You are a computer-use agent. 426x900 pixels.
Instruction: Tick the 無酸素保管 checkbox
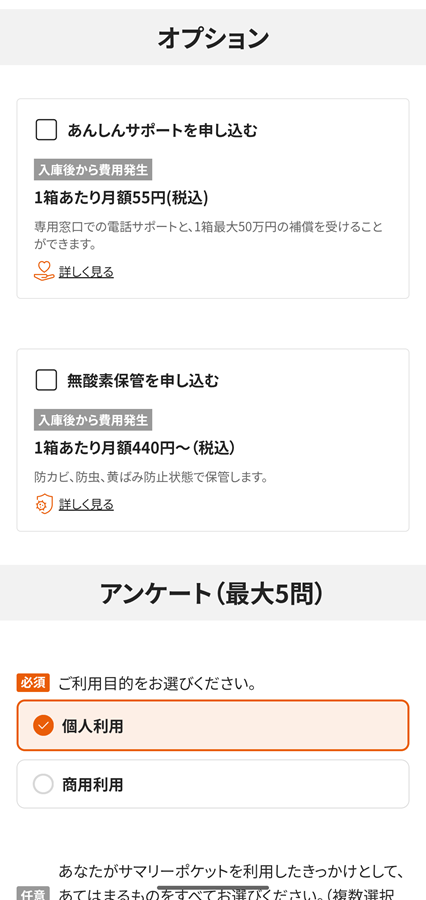click(x=46, y=381)
